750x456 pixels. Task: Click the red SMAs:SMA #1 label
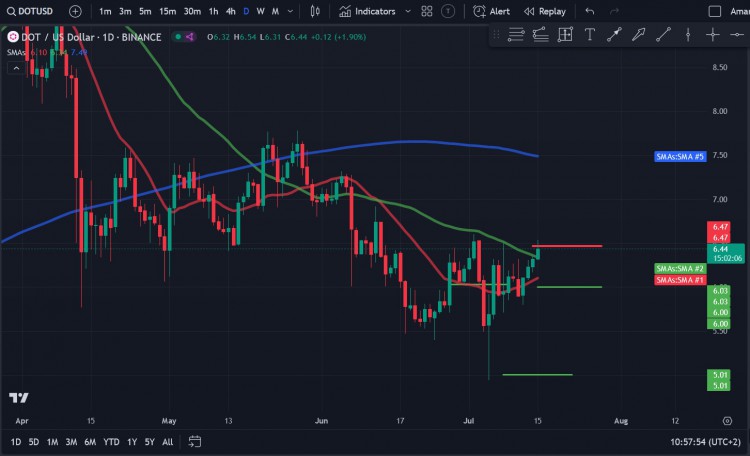(680, 280)
